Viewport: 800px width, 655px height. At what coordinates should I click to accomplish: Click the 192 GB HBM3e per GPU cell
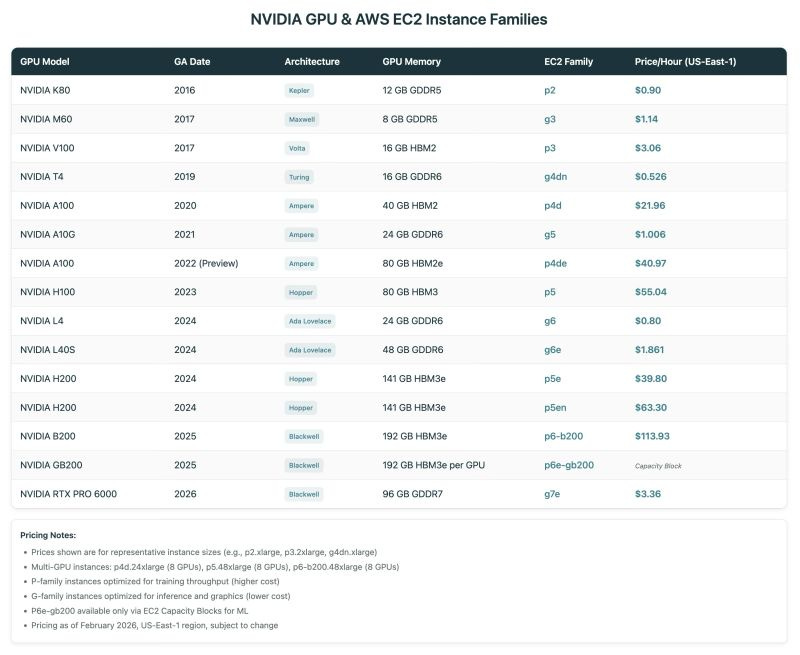point(434,465)
